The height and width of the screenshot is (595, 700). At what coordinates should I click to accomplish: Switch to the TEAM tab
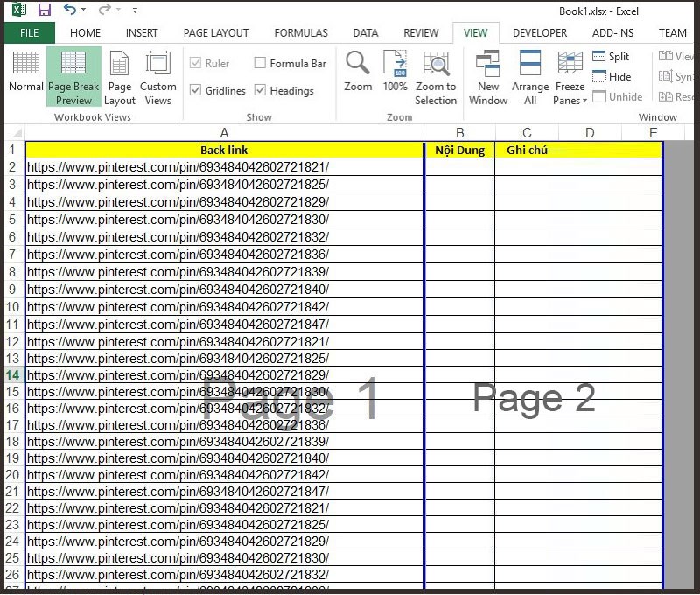(x=672, y=33)
